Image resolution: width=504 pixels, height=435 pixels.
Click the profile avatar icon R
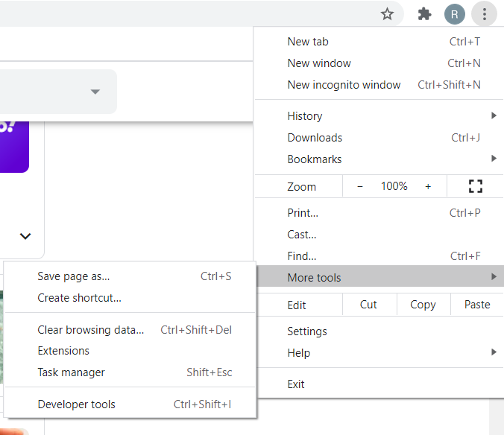tap(455, 13)
